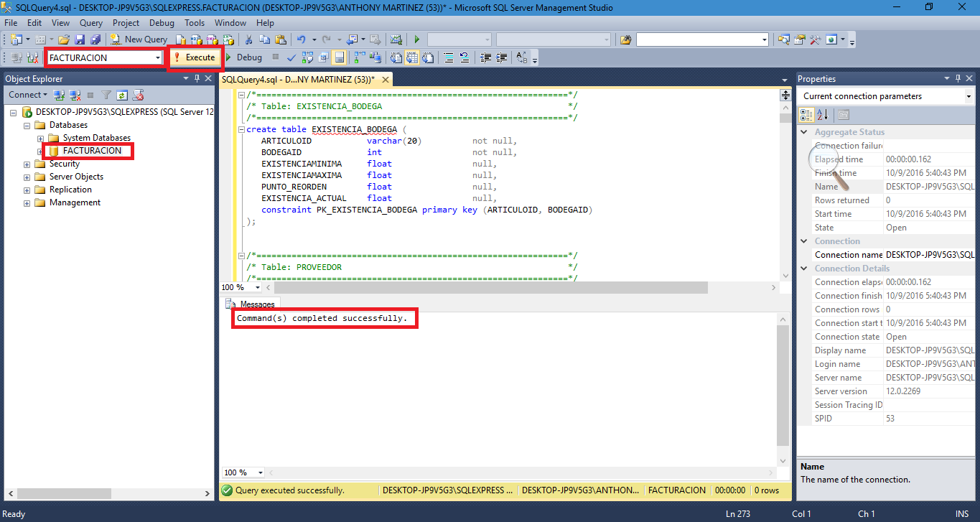This screenshot has width=980, height=522.
Task: Click the search combo box in top toolbar
Action: tap(703, 39)
